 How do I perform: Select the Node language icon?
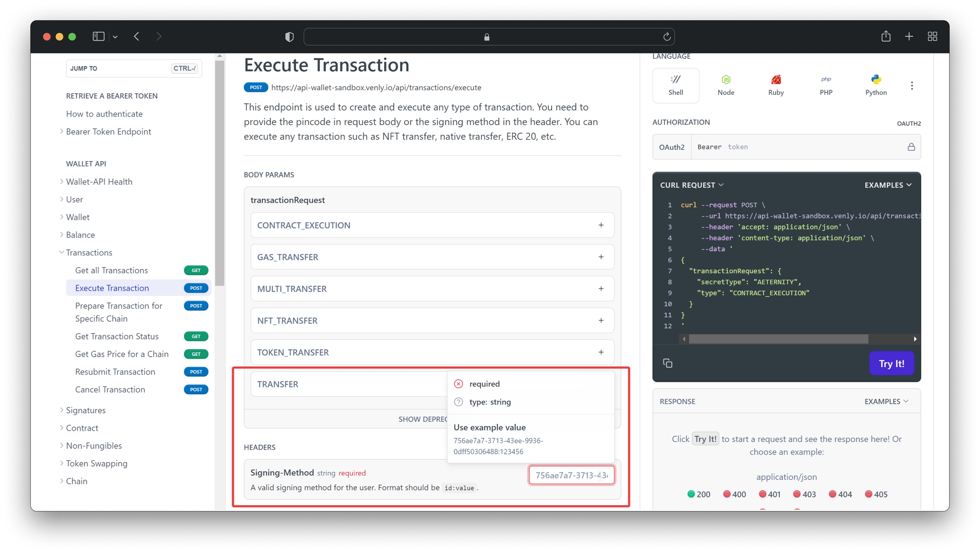[x=726, y=85]
